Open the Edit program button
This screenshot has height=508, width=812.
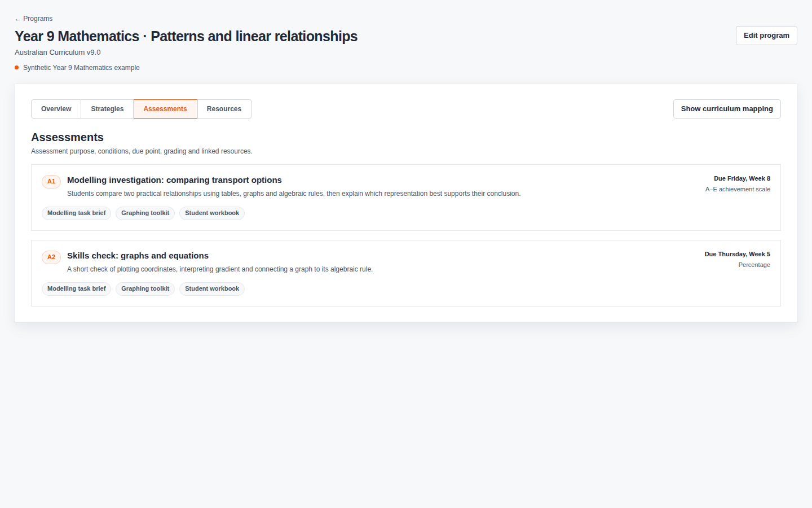click(x=766, y=36)
